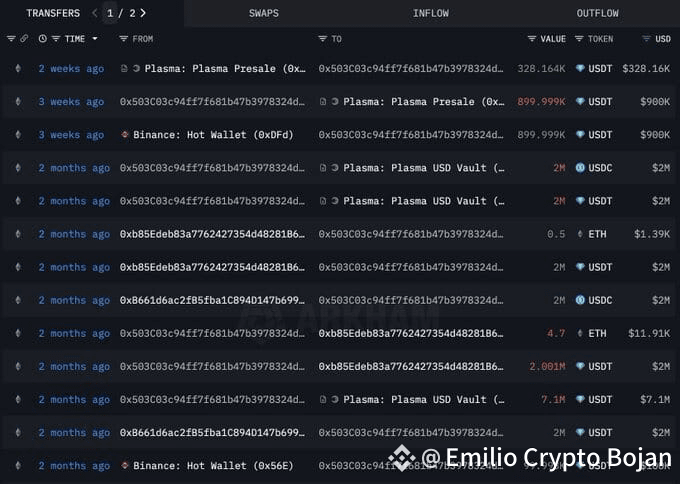Click the Ethereum chain icon in the 2.001M row
The image size is (680, 484).
pyautogui.click(x=18, y=366)
